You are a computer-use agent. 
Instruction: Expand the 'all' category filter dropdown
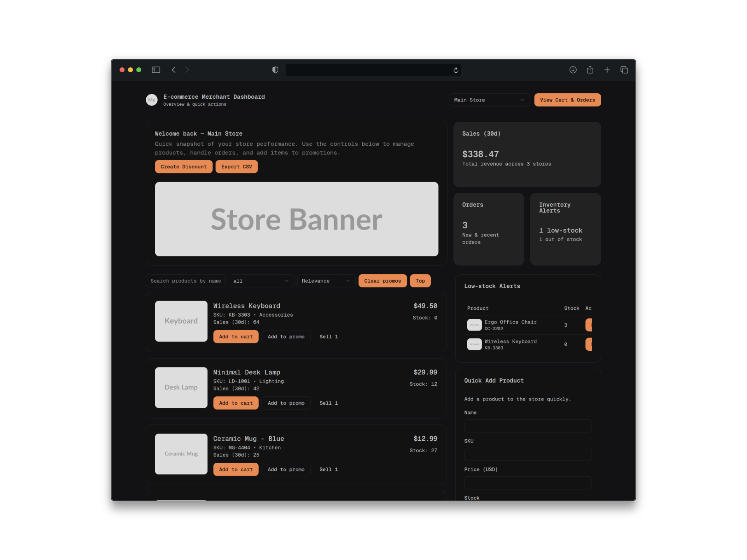click(x=261, y=281)
